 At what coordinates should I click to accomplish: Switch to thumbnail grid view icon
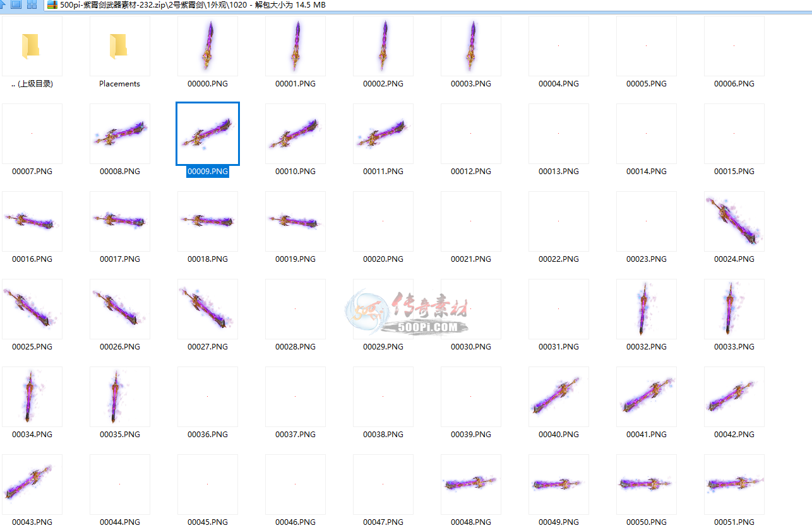click(x=32, y=5)
